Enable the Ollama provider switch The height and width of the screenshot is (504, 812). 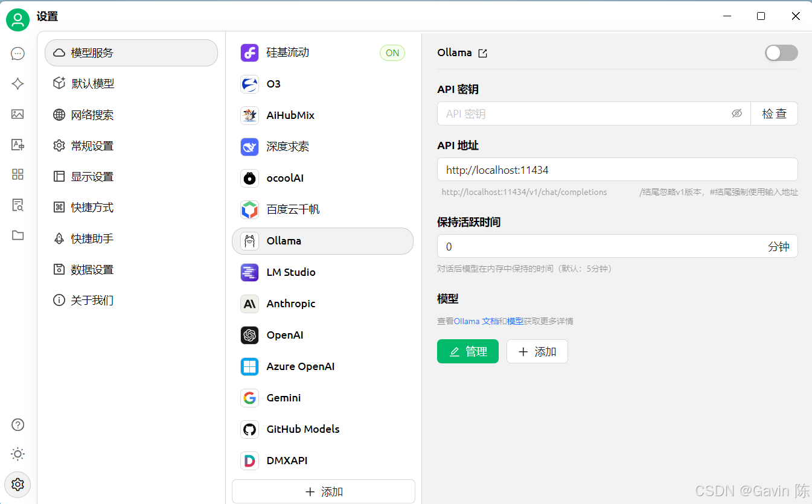click(x=781, y=53)
